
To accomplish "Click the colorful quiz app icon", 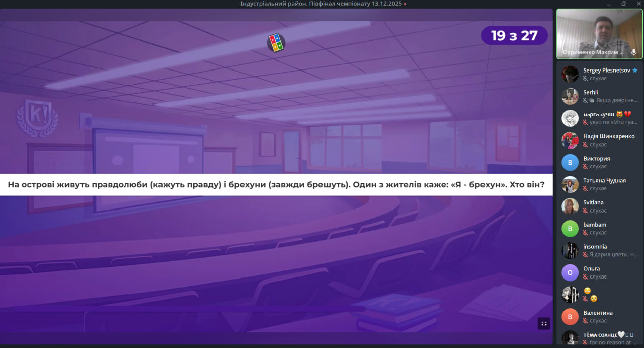I will [x=276, y=43].
